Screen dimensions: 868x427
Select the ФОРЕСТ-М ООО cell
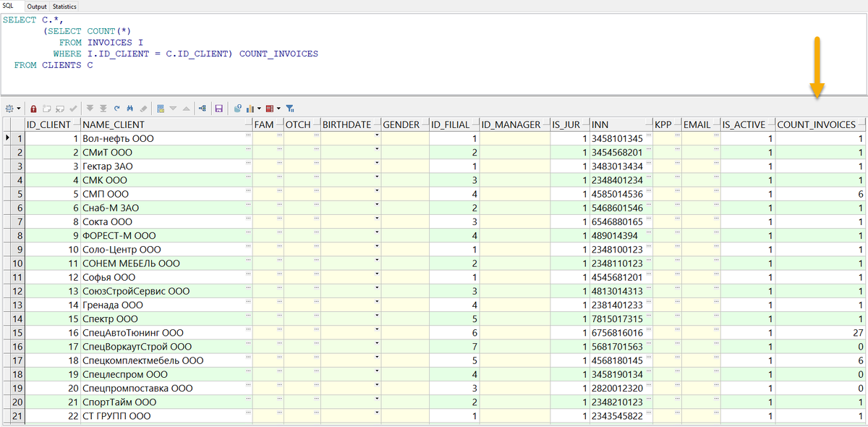pyautogui.click(x=167, y=236)
